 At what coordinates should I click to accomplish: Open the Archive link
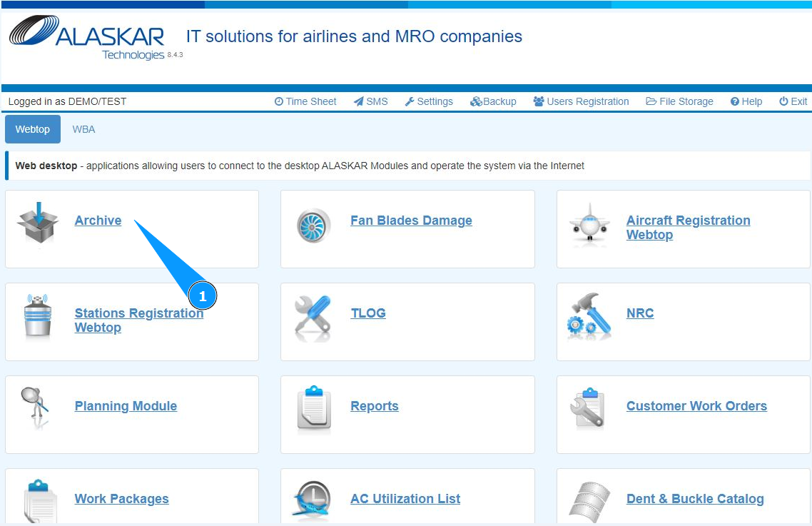[x=98, y=221]
